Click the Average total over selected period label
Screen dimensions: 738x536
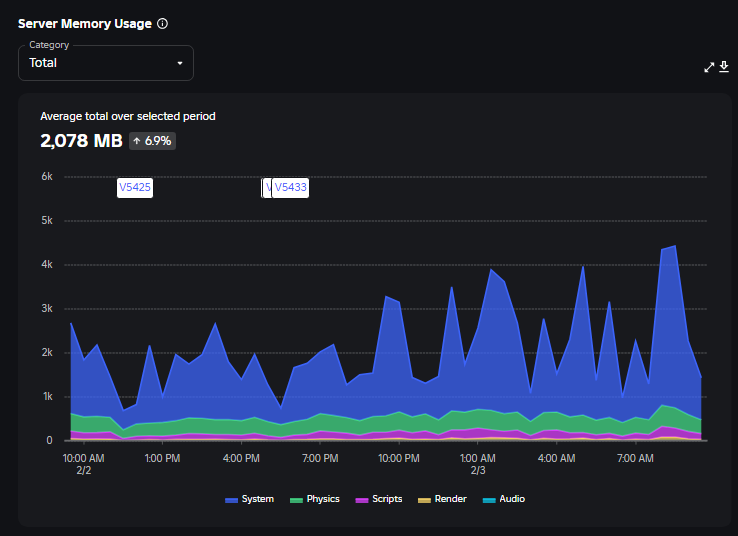pos(128,116)
